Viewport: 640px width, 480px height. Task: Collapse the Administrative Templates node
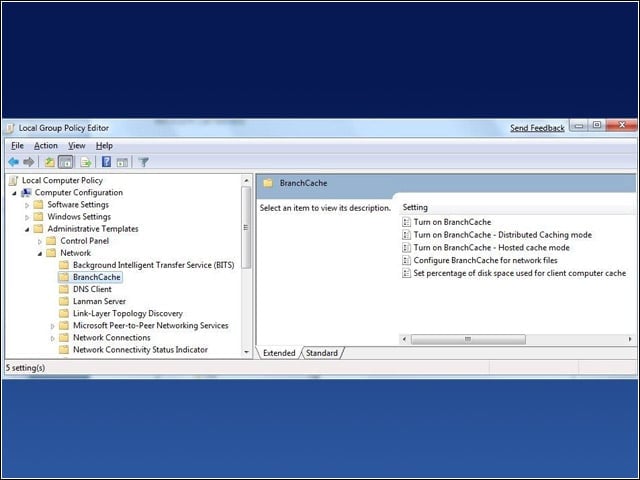(x=27, y=229)
